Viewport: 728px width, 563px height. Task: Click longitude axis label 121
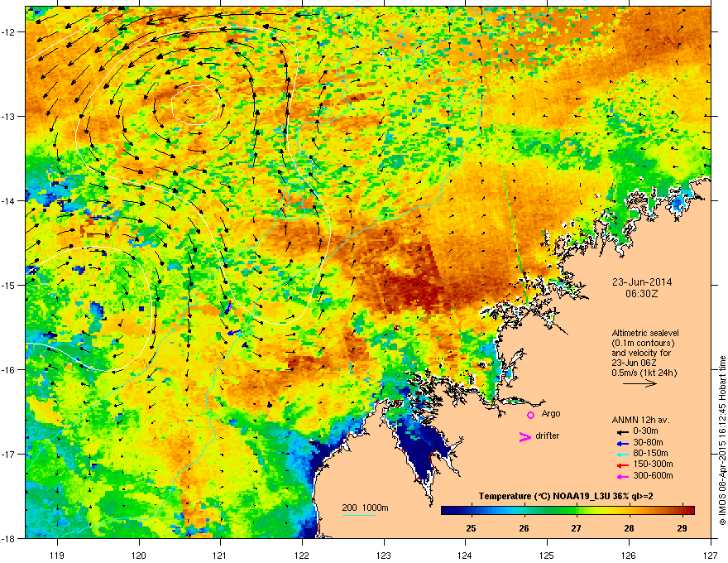pos(220,555)
